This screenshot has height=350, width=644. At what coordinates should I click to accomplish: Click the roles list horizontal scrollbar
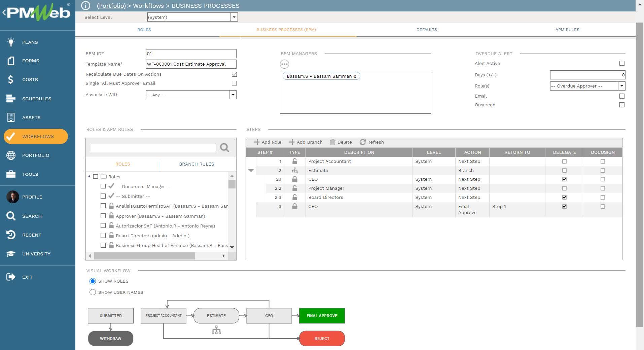(x=145, y=256)
